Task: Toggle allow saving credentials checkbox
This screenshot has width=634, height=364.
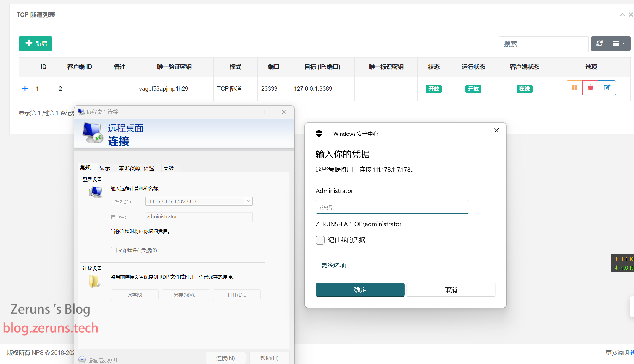Action: (x=114, y=250)
